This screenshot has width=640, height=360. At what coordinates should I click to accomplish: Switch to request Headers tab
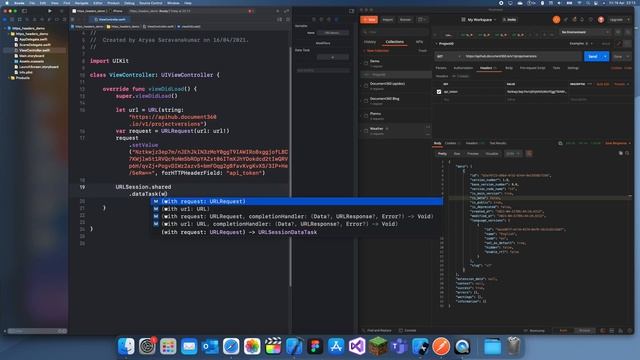tap(488, 68)
